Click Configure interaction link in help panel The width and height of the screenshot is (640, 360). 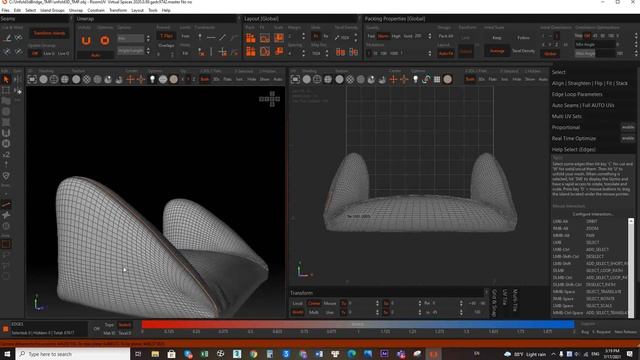click(592, 214)
